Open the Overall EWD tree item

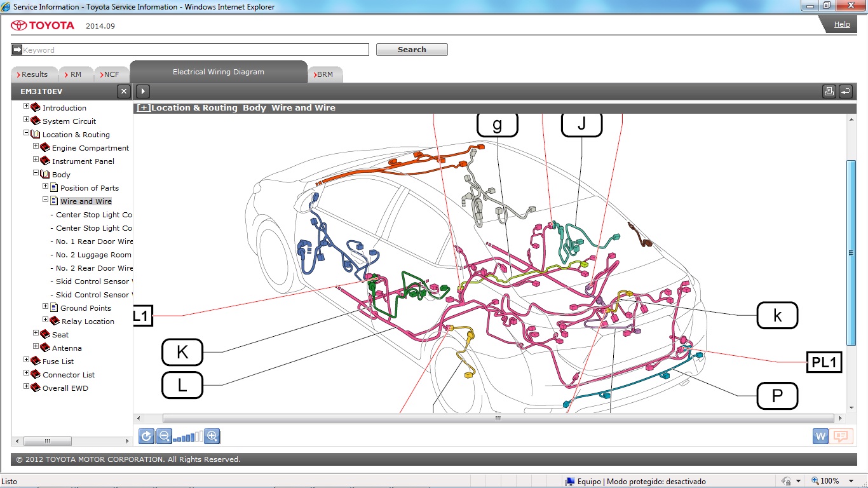(x=65, y=388)
